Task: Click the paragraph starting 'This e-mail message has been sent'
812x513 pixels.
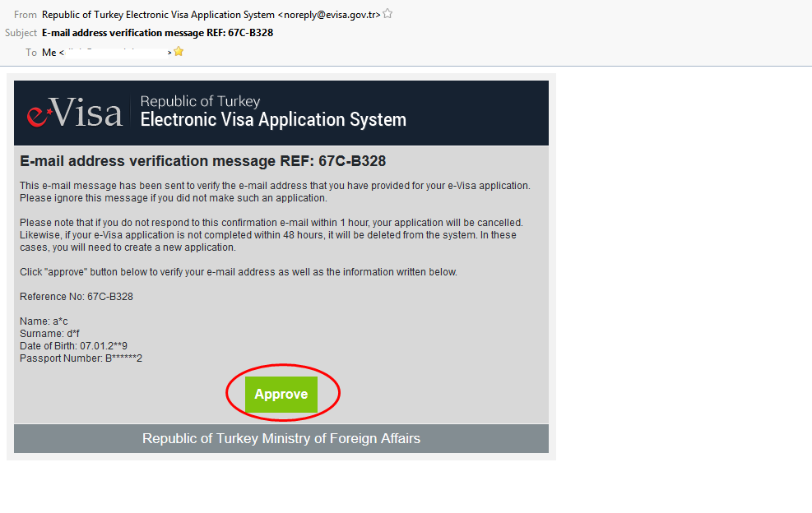Action: [x=275, y=192]
